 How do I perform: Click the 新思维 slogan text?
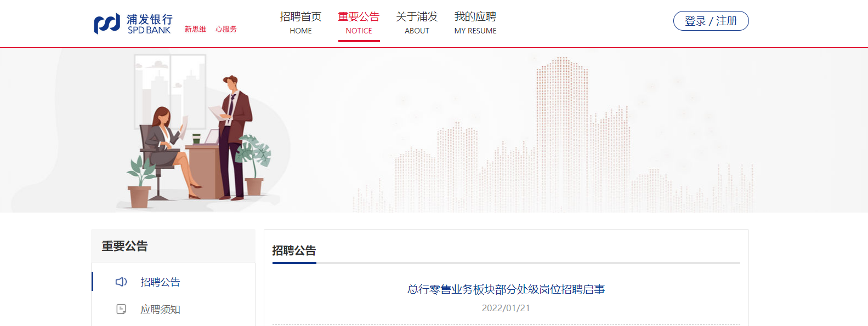point(195,29)
